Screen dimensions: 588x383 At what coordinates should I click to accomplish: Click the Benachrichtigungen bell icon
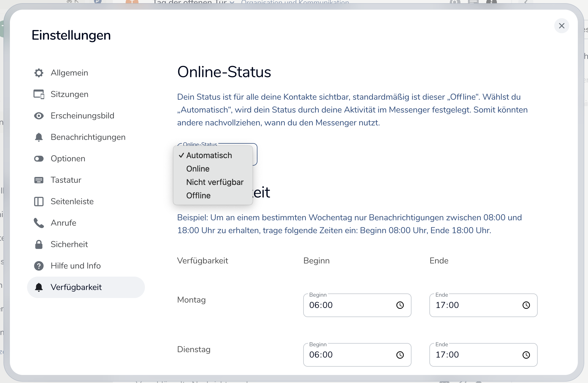(x=39, y=137)
